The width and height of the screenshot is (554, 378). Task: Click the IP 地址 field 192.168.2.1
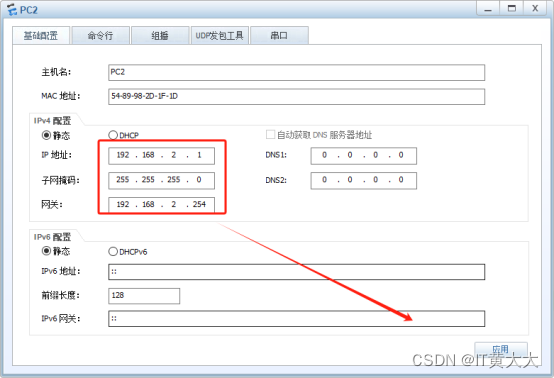pos(161,155)
